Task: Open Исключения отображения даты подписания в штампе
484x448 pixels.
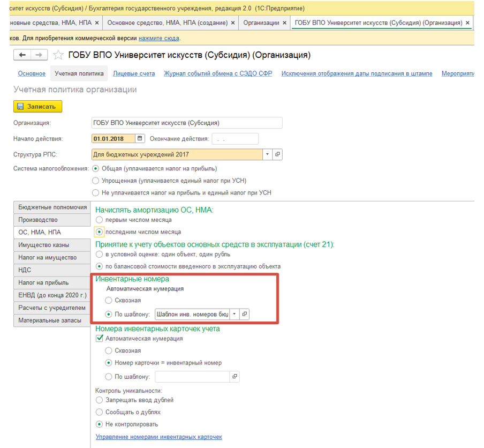Action: coord(357,73)
